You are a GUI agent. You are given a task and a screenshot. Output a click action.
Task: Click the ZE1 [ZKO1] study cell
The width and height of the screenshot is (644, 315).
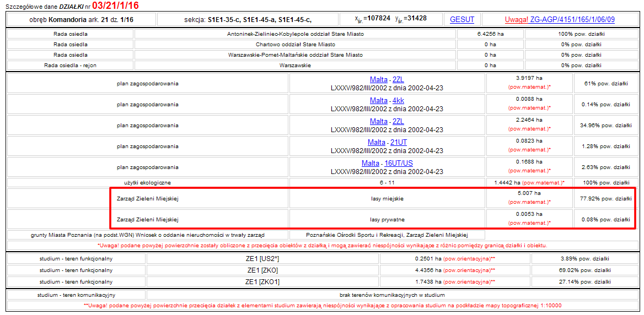click(x=263, y=281)
